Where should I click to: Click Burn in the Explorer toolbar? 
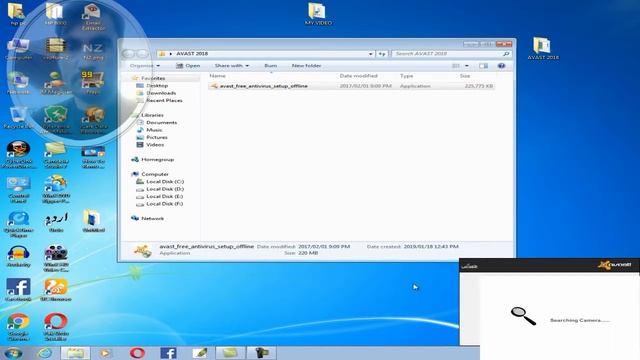270,66
